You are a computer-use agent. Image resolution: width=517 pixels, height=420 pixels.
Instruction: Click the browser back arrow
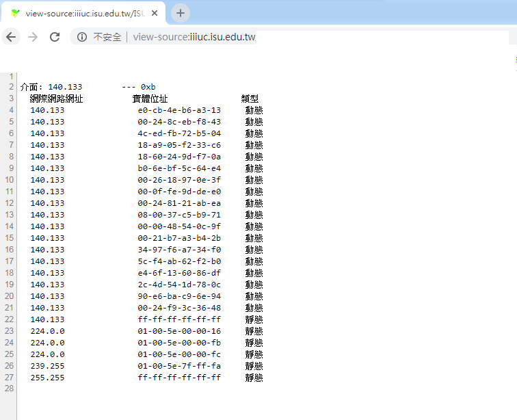11,37
